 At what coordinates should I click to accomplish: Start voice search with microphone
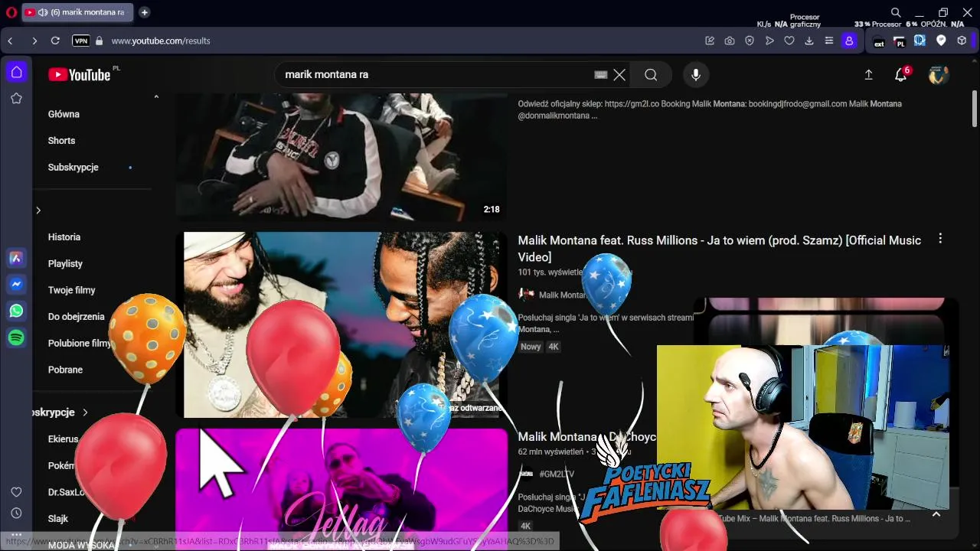[695, 74]
